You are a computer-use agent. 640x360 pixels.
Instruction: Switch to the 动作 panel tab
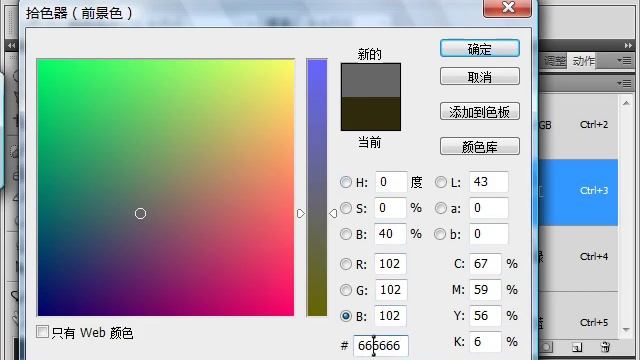click(583, 61)
